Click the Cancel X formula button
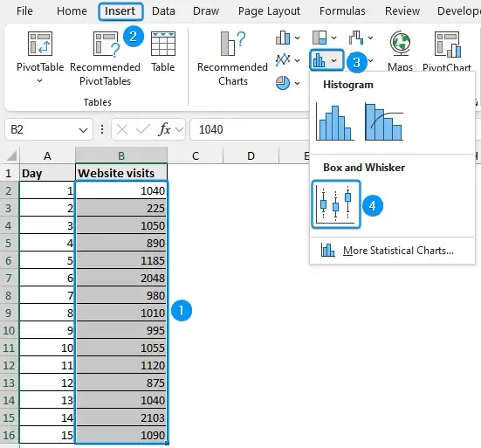Image resolution: width=481 pixels, height=448 pixels. tap(122, 129)
